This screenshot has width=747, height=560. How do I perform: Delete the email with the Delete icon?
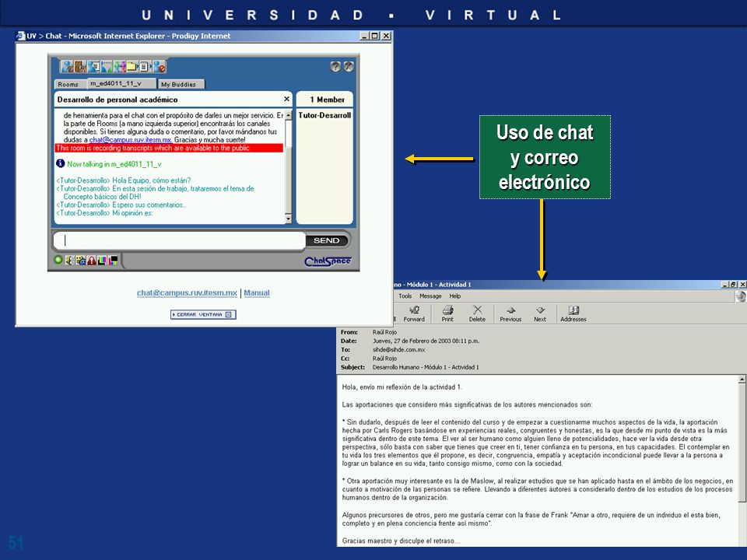[x=477, y=313]
